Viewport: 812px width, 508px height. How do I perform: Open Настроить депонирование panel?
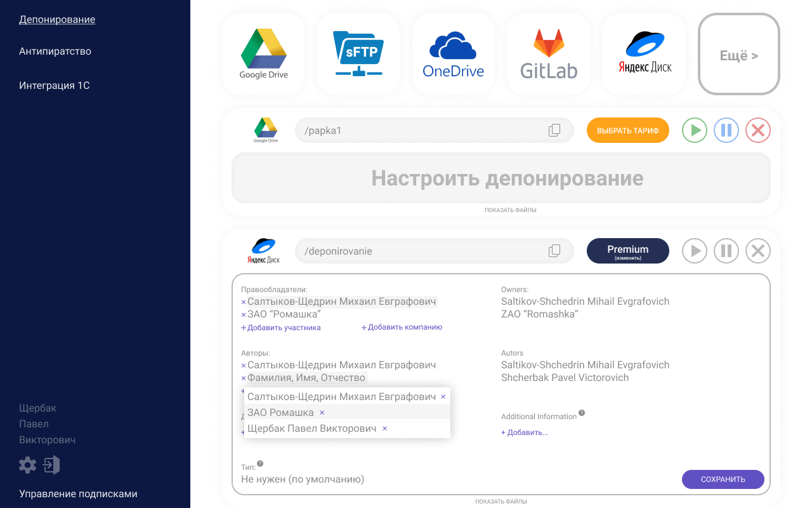point(501,178)
